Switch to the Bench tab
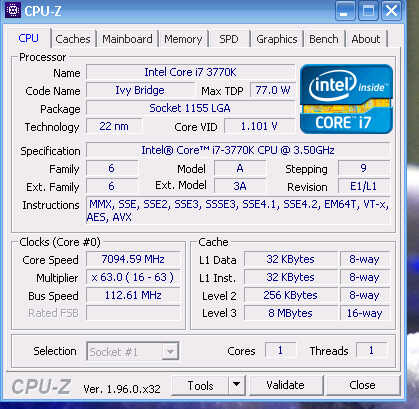Screen dimensions: 419x409 (324, 39)
